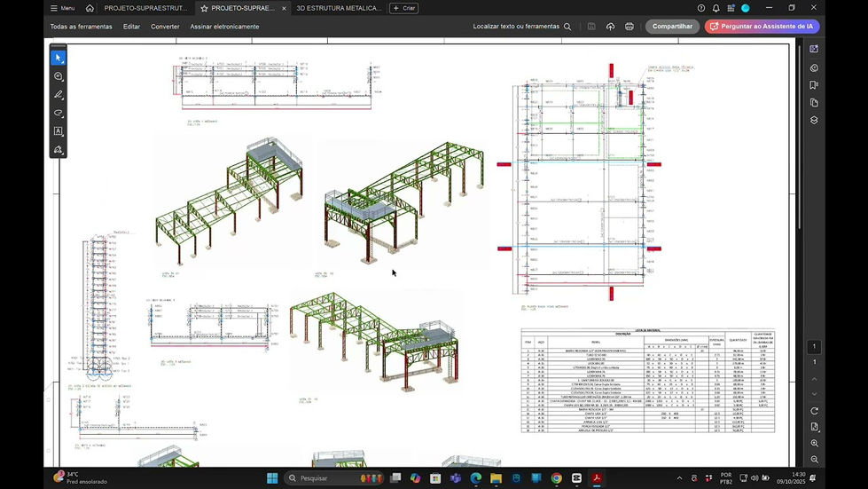Click Converter in the toolbar

[x=165, y=27]
